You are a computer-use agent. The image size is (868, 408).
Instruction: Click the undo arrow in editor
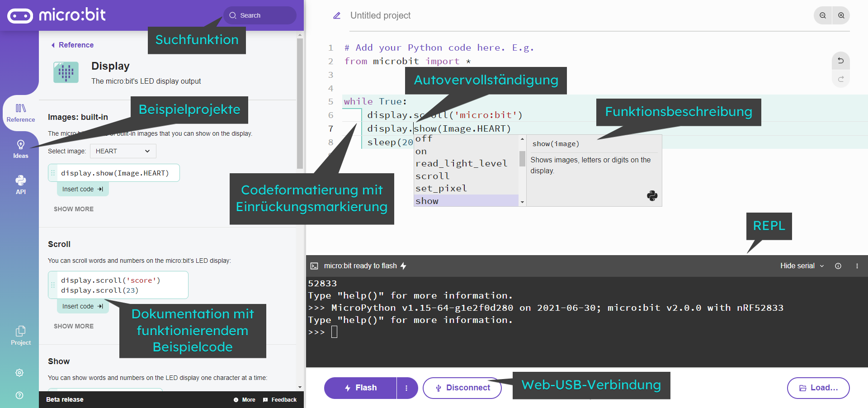841,61
